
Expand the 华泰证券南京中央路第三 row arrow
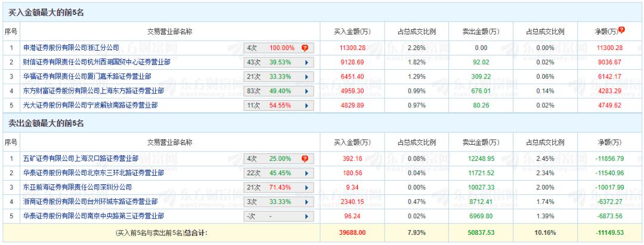[306, 216]
